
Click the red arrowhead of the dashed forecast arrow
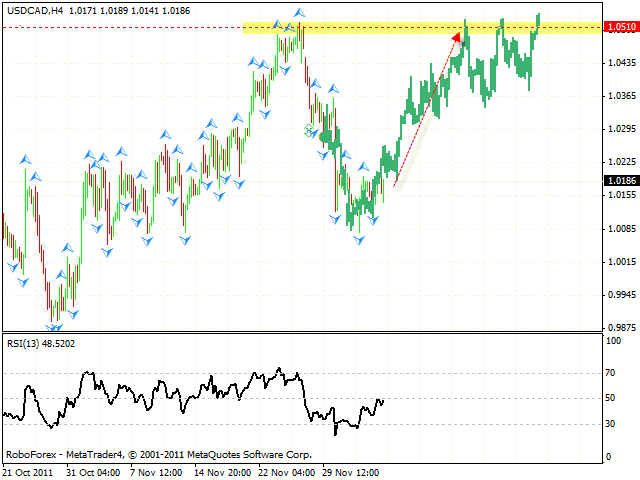pos(458,38)
